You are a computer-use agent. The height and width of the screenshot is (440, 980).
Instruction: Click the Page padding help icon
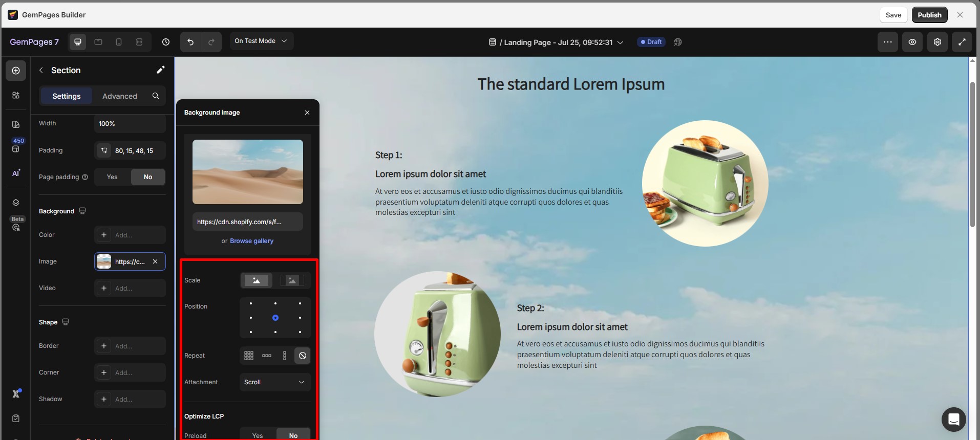click(85, 177)
